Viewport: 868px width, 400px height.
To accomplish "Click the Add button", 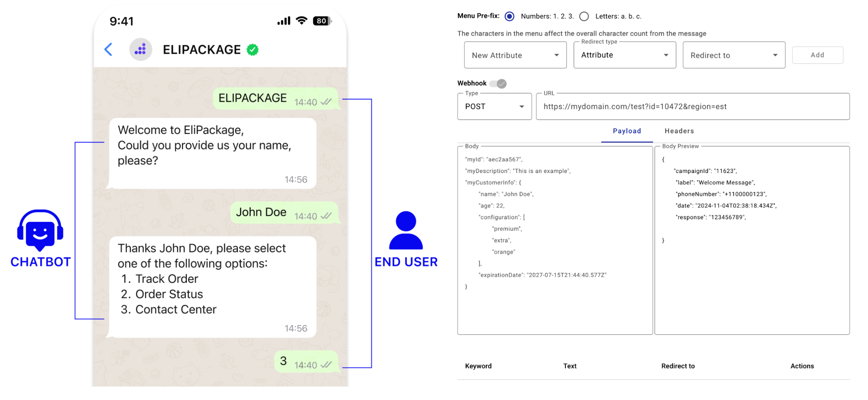I will click(x=817, y=55).
